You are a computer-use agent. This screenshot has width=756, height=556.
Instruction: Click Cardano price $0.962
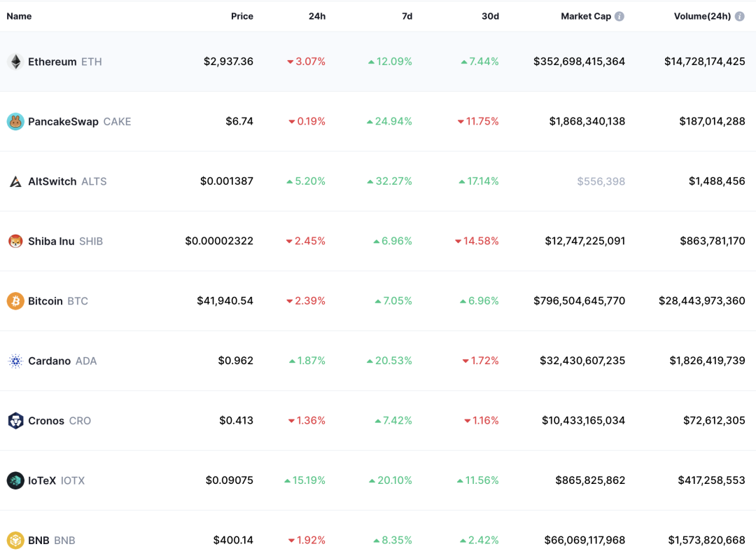(236, 361)
